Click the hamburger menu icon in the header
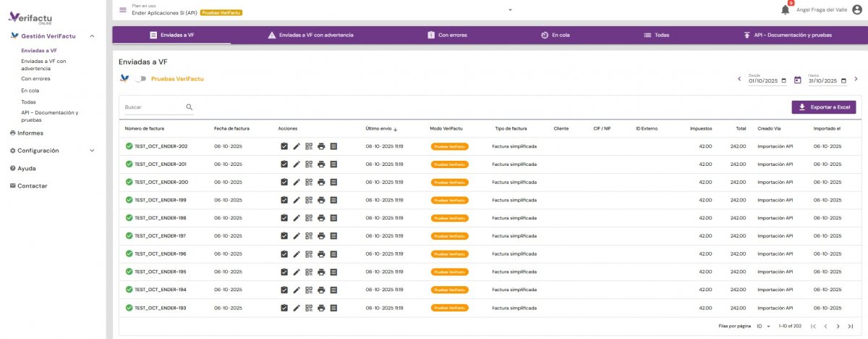 122,10
